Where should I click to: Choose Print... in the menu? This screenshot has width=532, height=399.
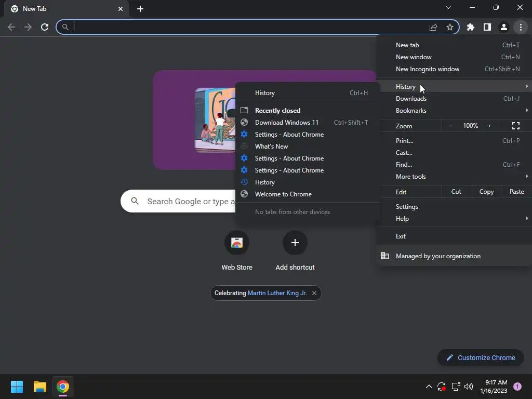pos(454,140)
